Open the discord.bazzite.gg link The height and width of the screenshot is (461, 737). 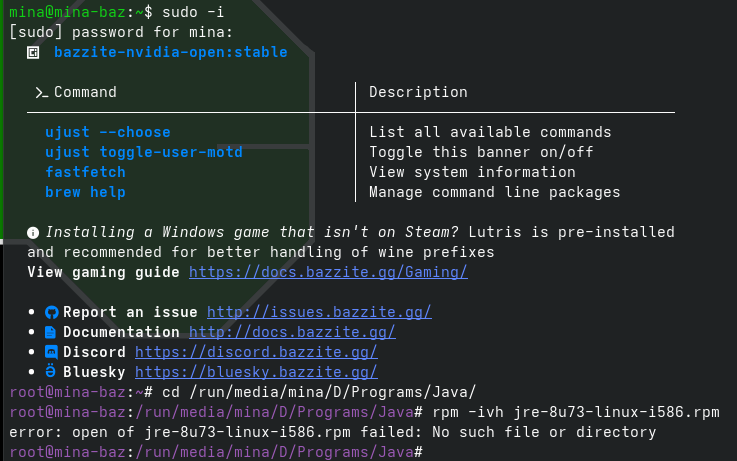(256, 352)
